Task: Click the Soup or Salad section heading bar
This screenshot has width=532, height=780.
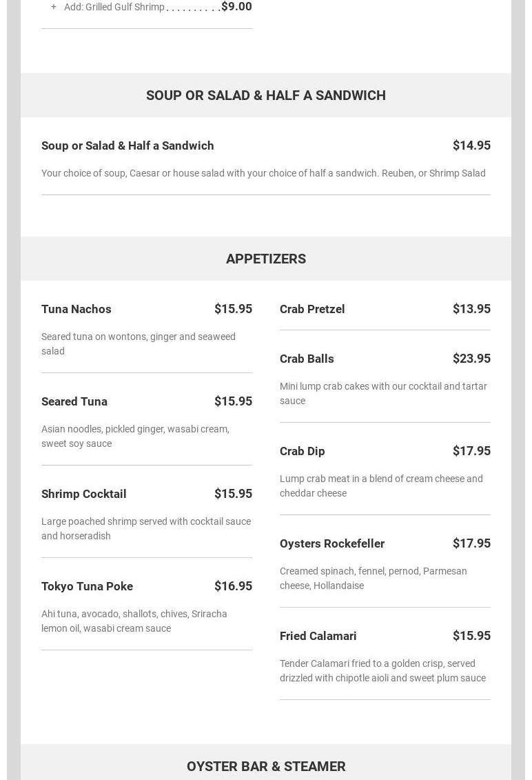Action: [x=266, y=95]
